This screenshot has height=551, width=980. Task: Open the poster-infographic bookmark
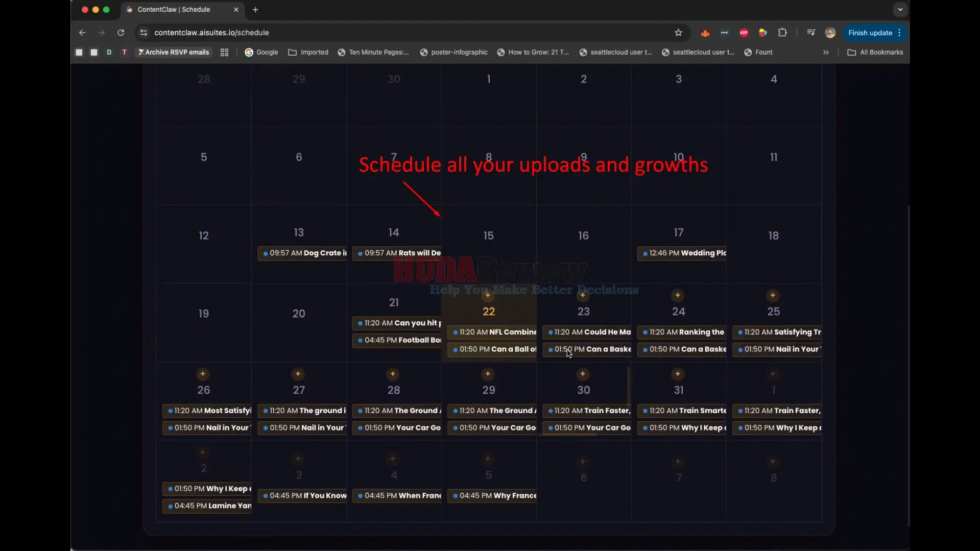click(x=453, y=52)
